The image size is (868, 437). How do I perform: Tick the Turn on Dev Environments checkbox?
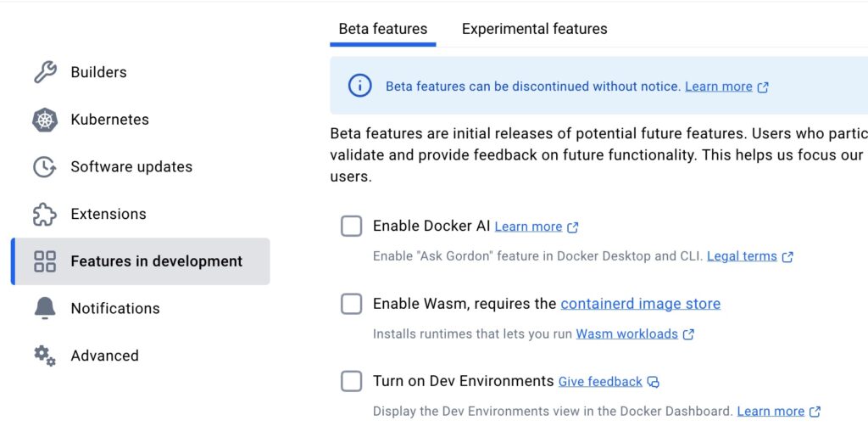point(352,381)
